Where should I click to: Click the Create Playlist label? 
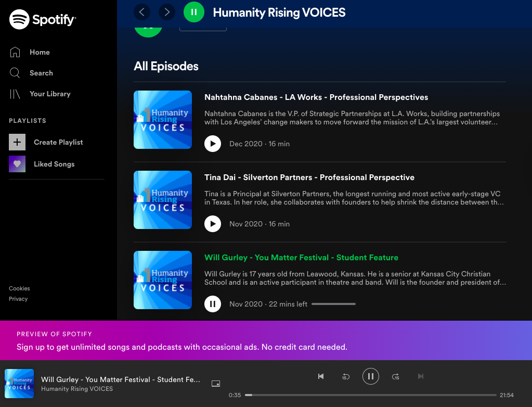(58, 142)
